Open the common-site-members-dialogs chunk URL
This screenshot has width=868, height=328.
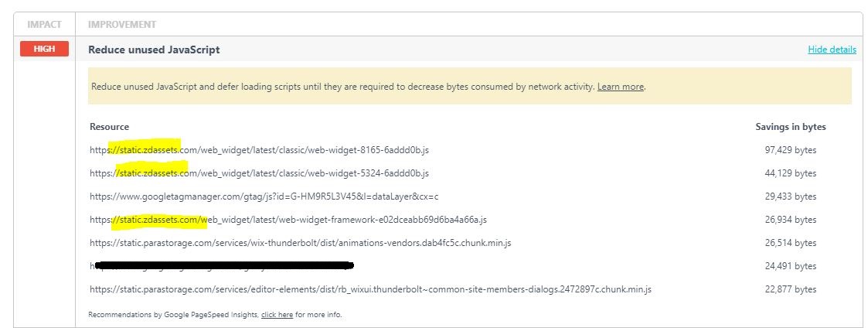(370, 289)
